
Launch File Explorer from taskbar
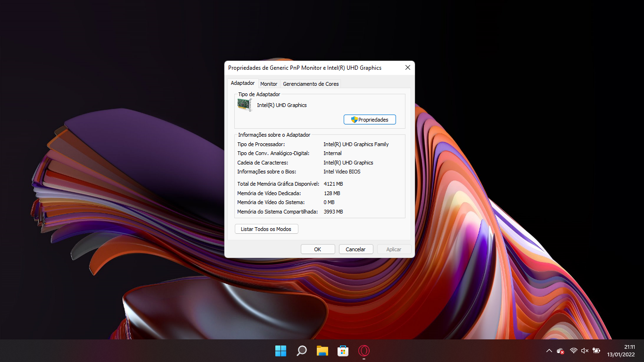point(322,351)
